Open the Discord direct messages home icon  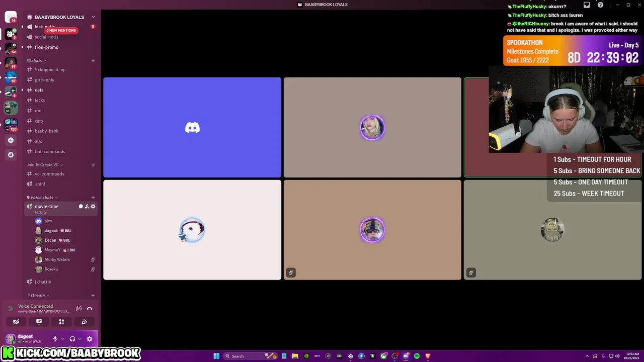(10, 17)
